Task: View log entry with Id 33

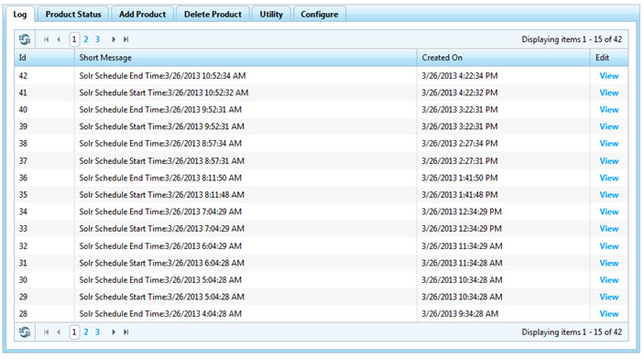Action: click(x=609, y=228)
